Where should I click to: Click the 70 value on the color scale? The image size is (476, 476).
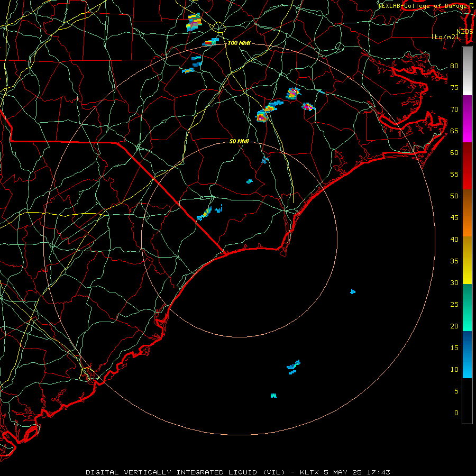tap(454, 109)
